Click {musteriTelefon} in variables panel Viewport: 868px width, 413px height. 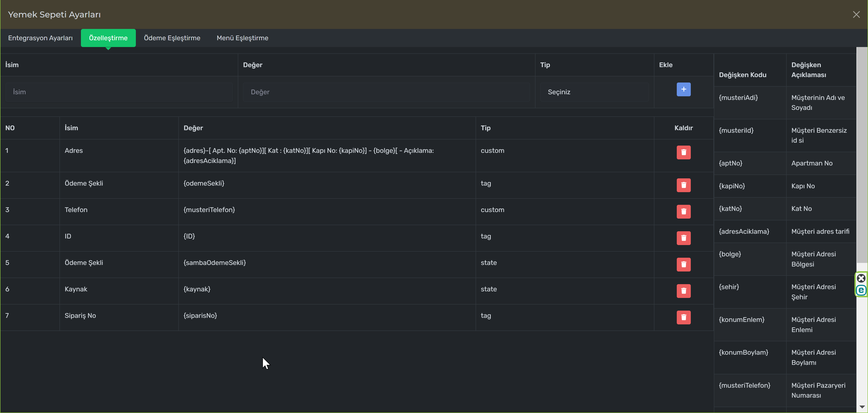point(744,385)
